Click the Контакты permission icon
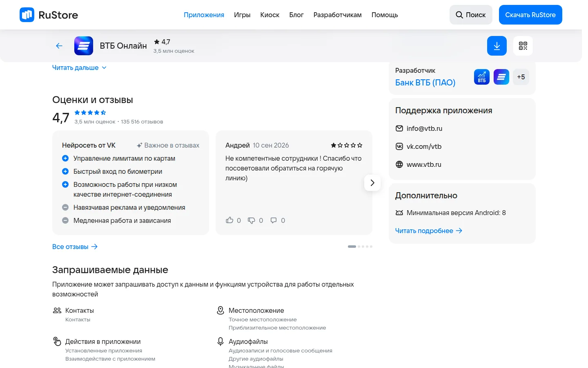 57,310
